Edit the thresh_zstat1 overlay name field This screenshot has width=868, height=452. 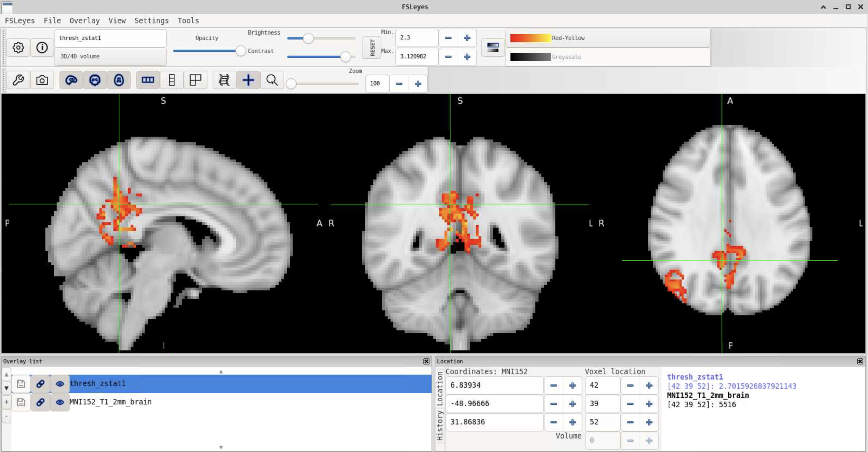tap(110, 38)
